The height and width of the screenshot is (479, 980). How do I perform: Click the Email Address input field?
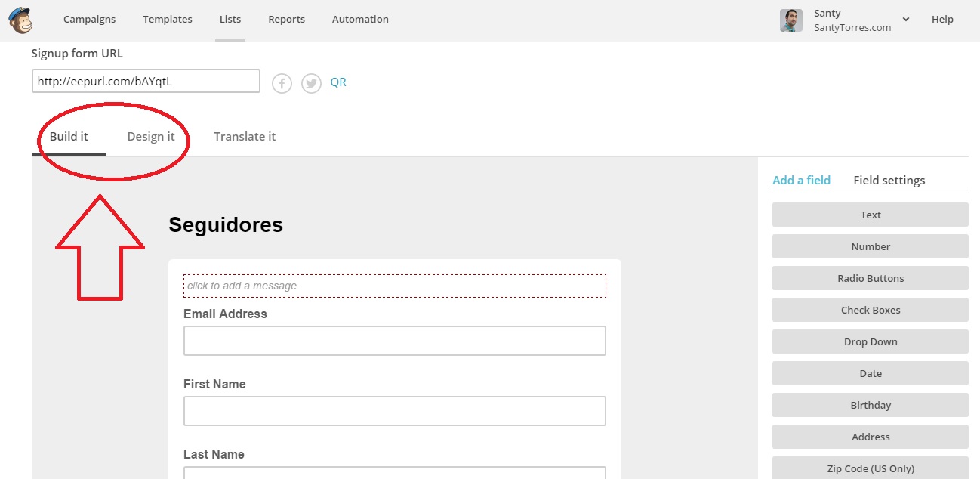pos(394,341)
